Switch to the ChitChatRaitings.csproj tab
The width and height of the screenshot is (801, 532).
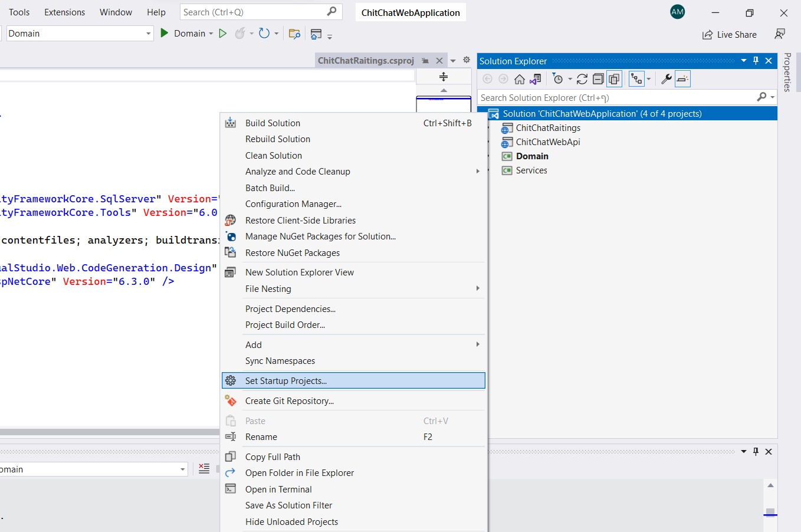point(366,60)
